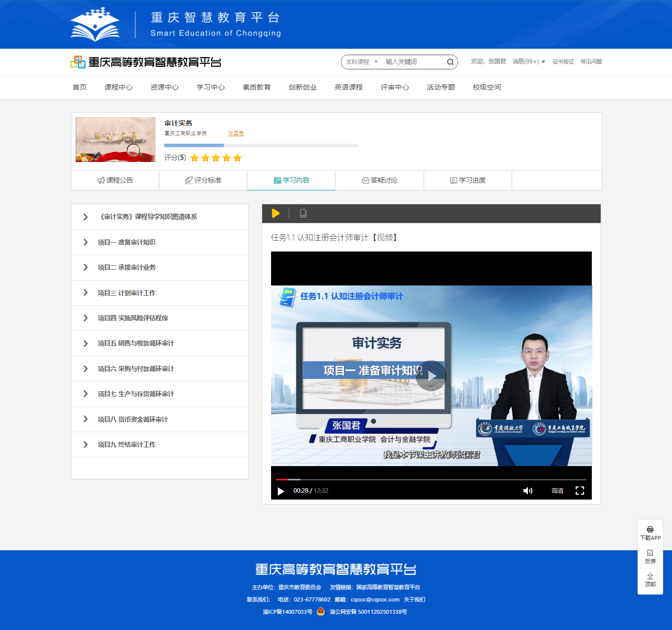Enter fullscreen with the fullscreen icon
This screenshot has width=672, height=630.
[x=580, y=491]
